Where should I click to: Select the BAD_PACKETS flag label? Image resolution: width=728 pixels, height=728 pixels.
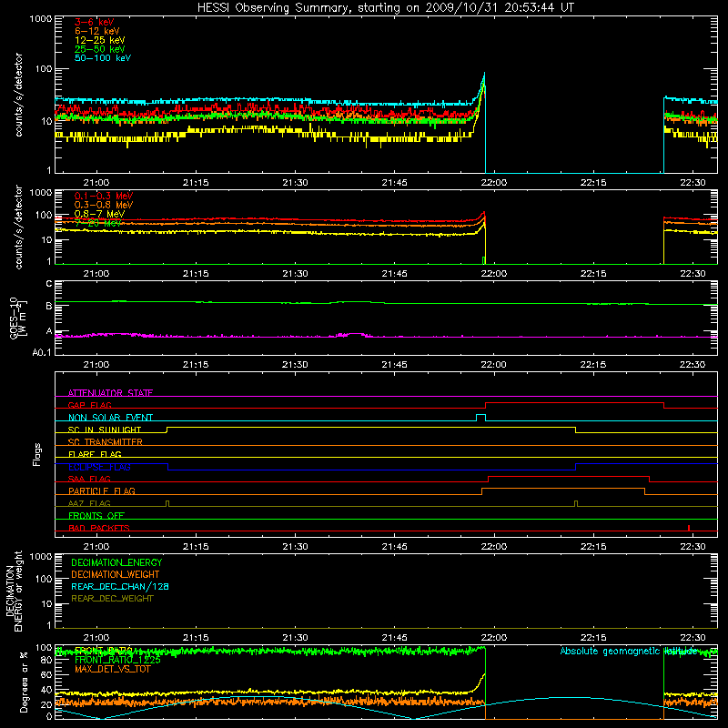(x=99, y=528)
